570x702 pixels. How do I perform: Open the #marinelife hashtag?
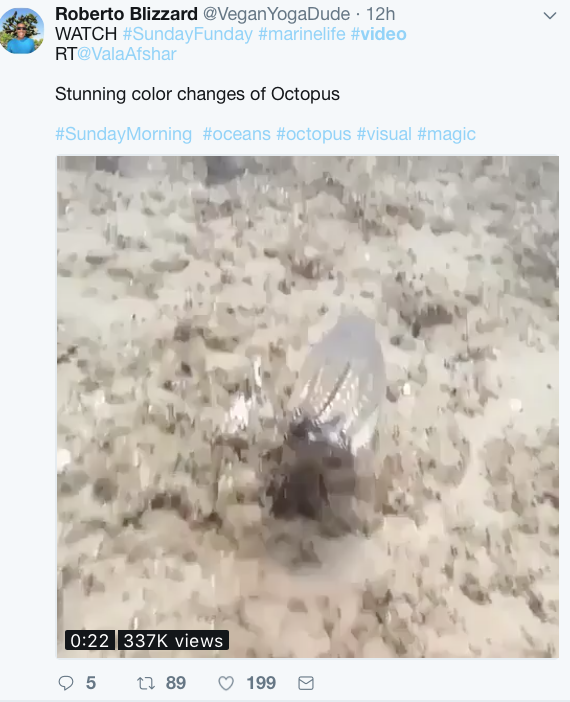(x=302, y=34)
